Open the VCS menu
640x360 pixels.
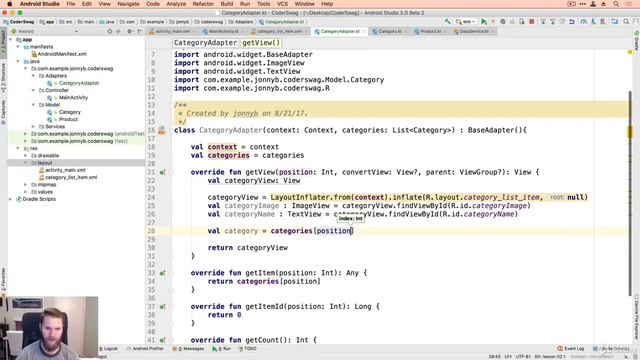click(x=282, y=4)
